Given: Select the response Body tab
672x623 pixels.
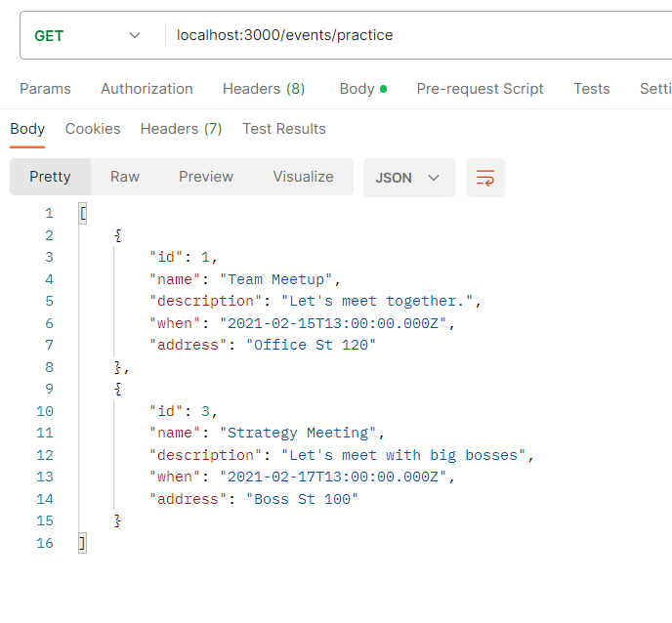Looking at the screenshot, I should click(x=27, y=129).
